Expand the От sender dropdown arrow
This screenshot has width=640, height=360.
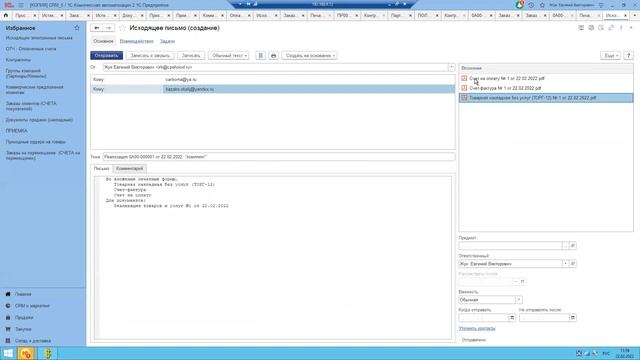[x=451, y=67]
